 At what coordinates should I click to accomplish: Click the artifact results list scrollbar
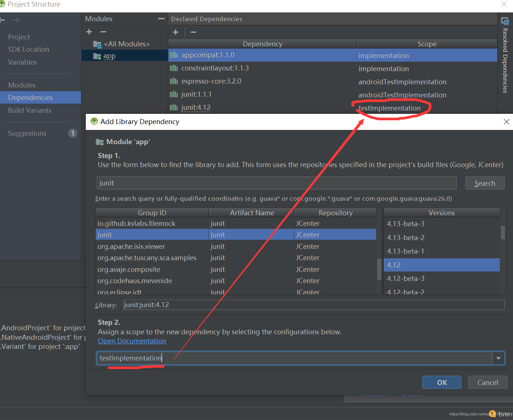pyautogui.click(x=379, y=269)
